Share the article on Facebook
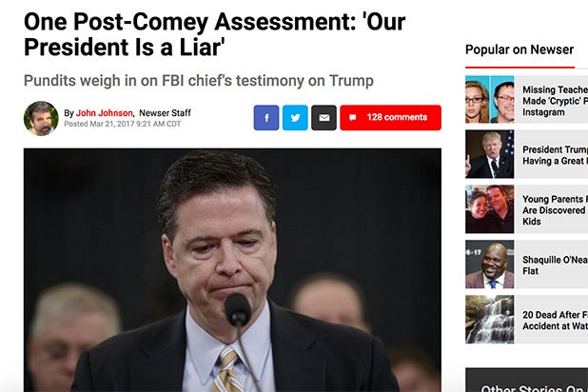Viewport: 588px width, 392px height. tap(266, 118)
